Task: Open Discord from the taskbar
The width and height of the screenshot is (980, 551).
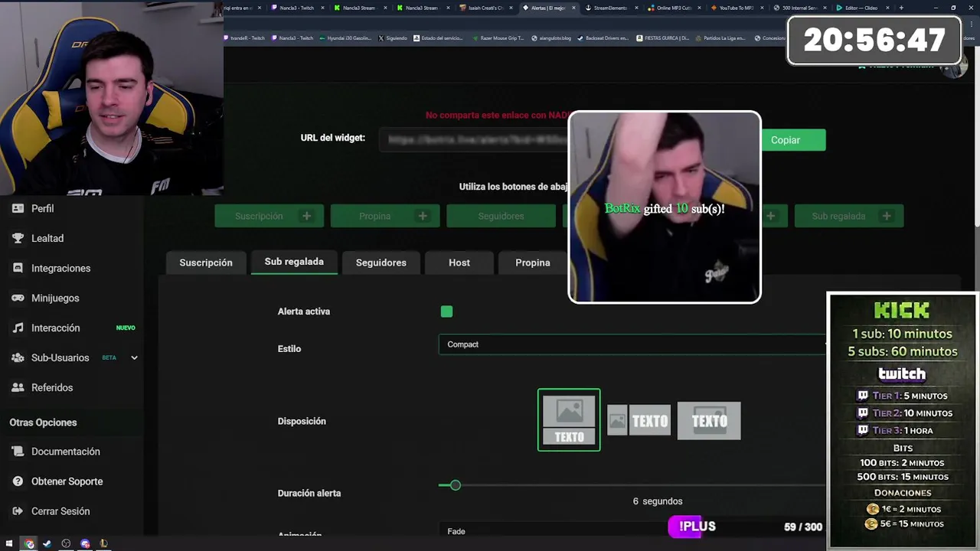Action: 85,544
